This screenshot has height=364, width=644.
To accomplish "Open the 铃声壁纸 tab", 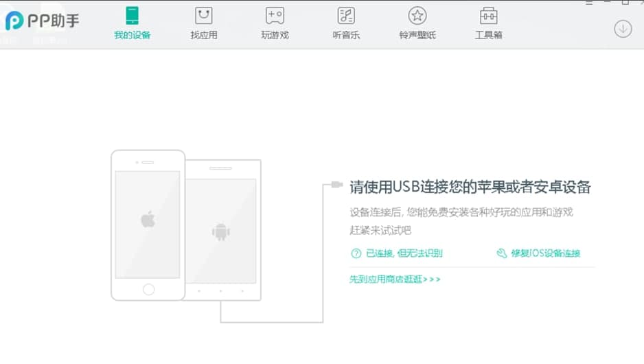I will point(417,23).
